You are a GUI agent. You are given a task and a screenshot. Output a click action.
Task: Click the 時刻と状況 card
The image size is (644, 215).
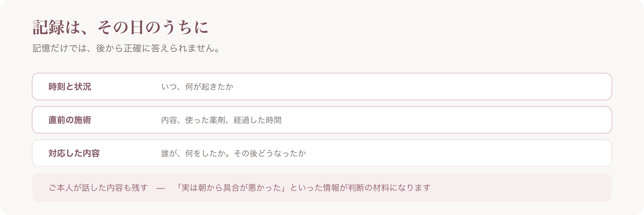pyautogui.click(x=322, y=87)
